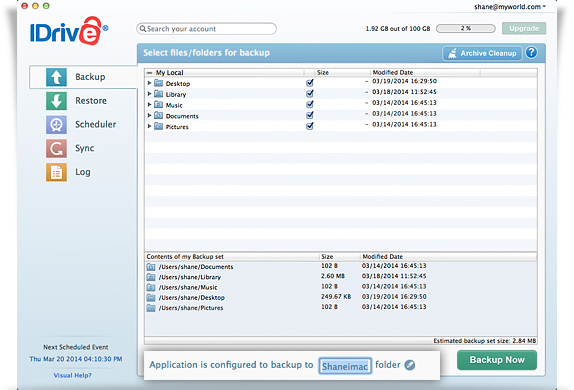The image size is (574, 390).
Task: Click the Desktop folder icon in tree
Action: click(x=159, y=83)
